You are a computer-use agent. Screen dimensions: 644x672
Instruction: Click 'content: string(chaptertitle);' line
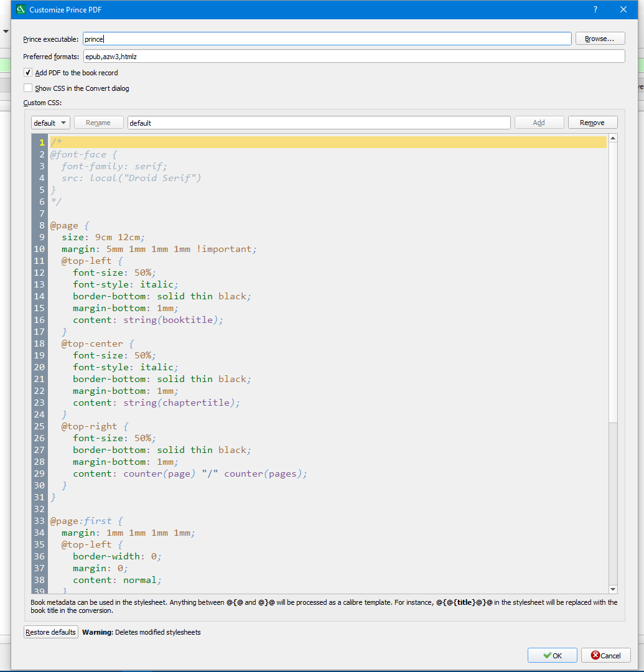pyautogui.click(x=156, y=403)
